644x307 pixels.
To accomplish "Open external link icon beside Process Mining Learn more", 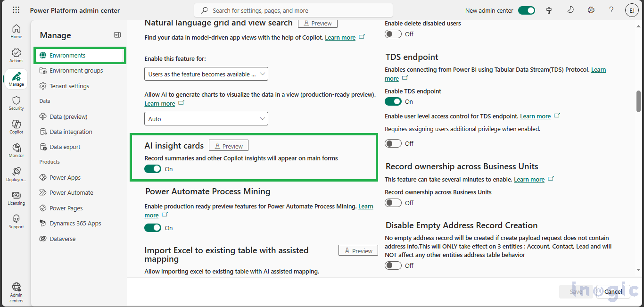I will [165, 215].
